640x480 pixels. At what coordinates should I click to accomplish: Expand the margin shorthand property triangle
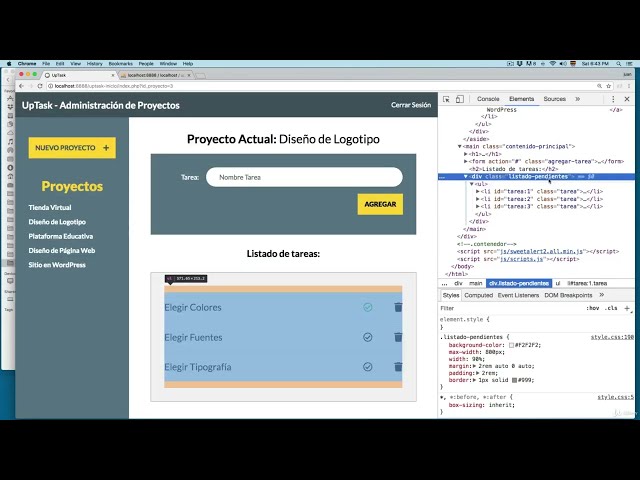coord(474,366)
